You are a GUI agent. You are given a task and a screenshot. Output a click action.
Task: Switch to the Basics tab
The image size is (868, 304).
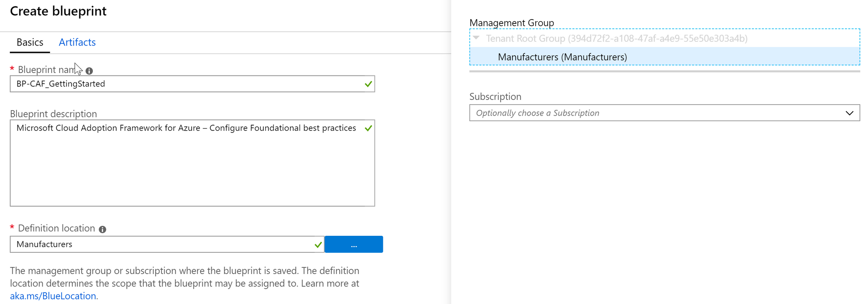pyautogui.click(x=30, y=43)
